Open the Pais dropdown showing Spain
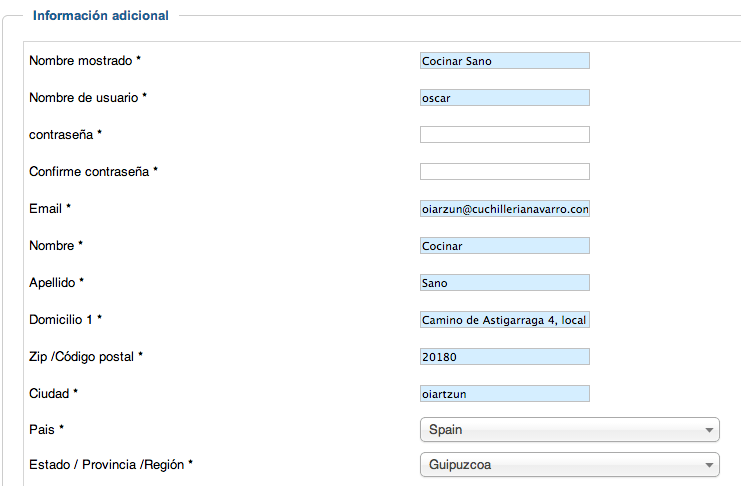 (569, 429)
